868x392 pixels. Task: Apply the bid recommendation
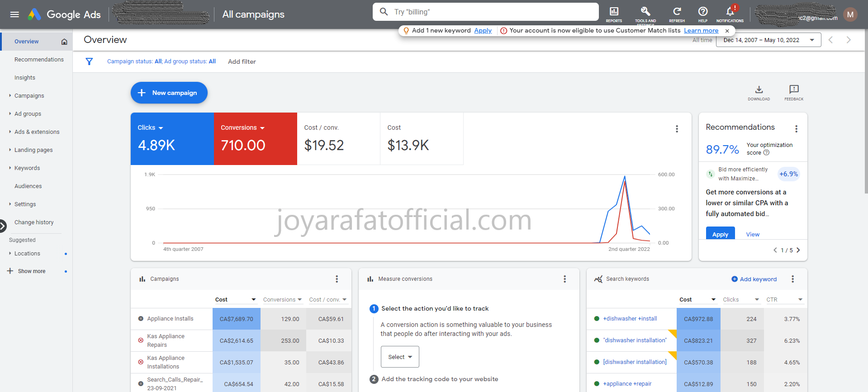pyautogui.click(x=720, y=234)
